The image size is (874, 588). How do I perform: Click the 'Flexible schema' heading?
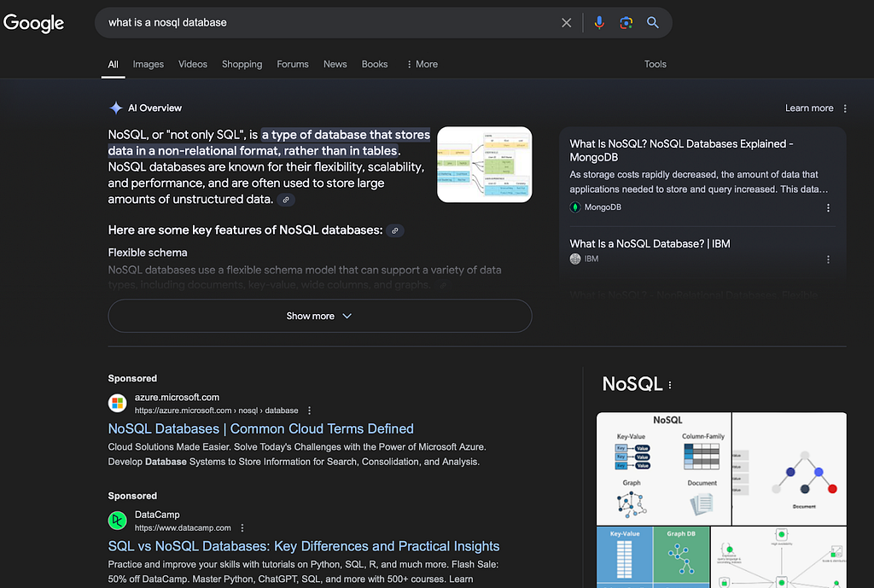(148, 253)
